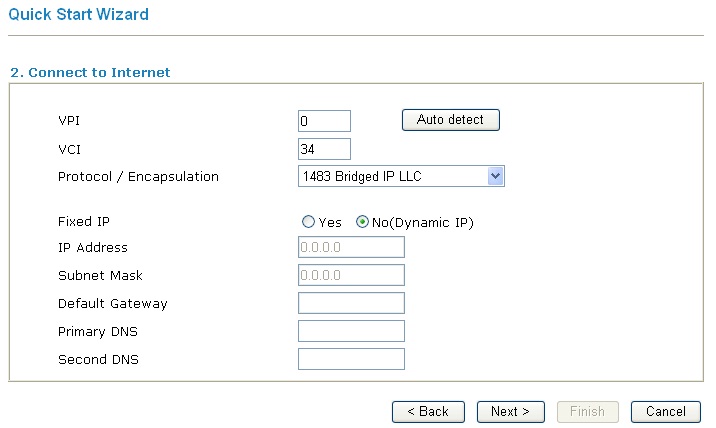Image resolution: width=716 pixels, height=428 pixels.
Task: Click into the Primary DNS field
Action: click(351, 331)
